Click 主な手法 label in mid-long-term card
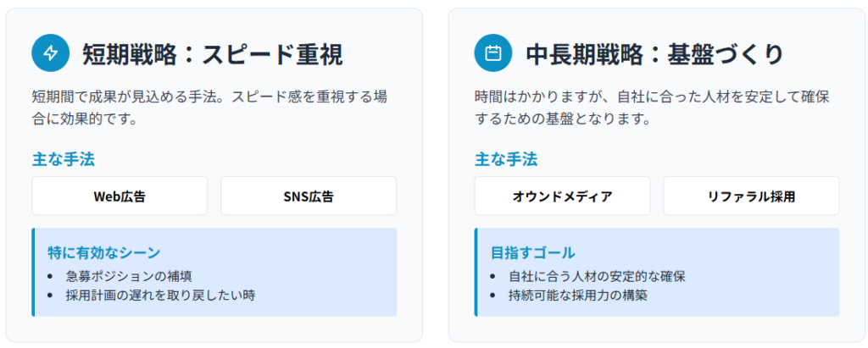Image resolution: width=868 pixels, height=348 pixels. coord(506,159)
